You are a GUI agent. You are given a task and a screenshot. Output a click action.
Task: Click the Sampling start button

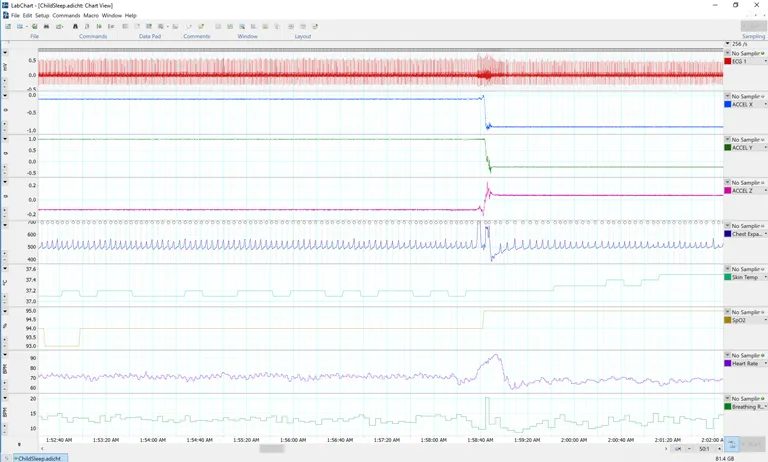click(753, 26)
